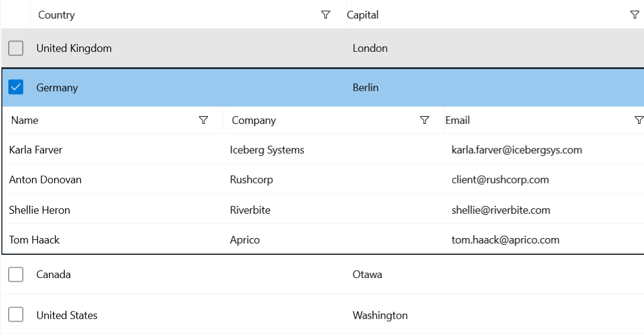Click the Name column header

click(x=25, y=120)
